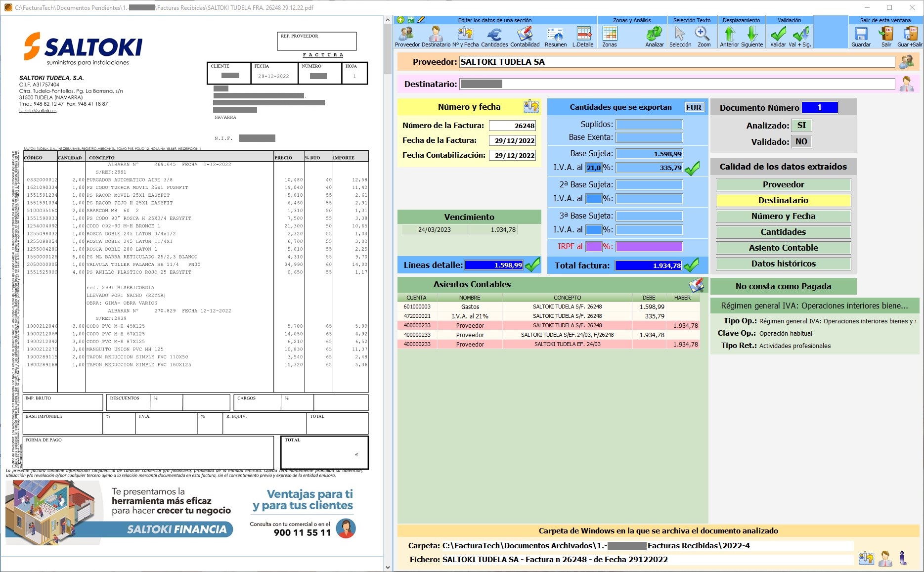924x572 pixels.
Task: Click the Proveedor data quality button
Action: 783,184
